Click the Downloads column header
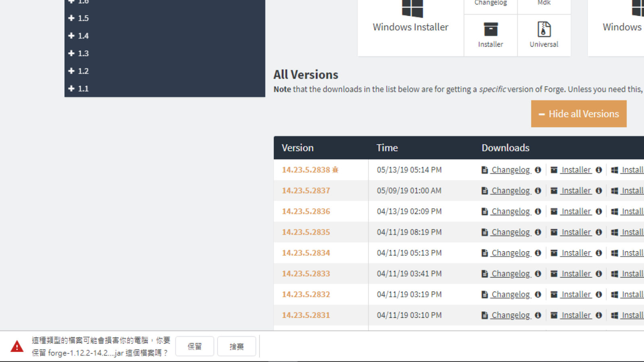 point(506,148)
